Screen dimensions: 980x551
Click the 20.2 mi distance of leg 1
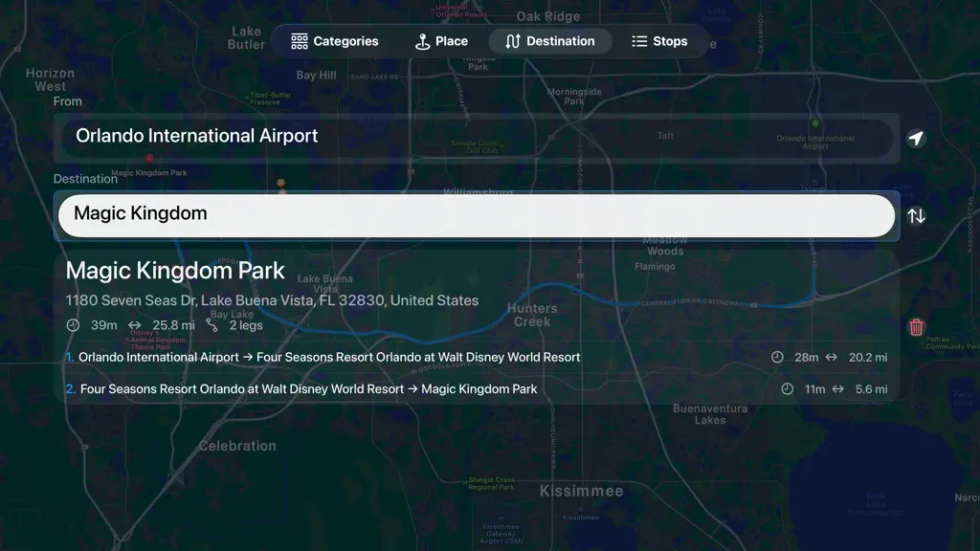(x=868, y=358)
